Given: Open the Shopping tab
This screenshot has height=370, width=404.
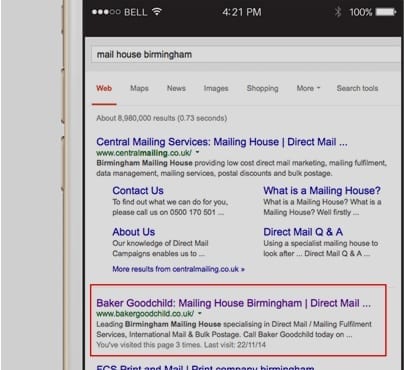Looking at the screenshot, I should (262, 88).
